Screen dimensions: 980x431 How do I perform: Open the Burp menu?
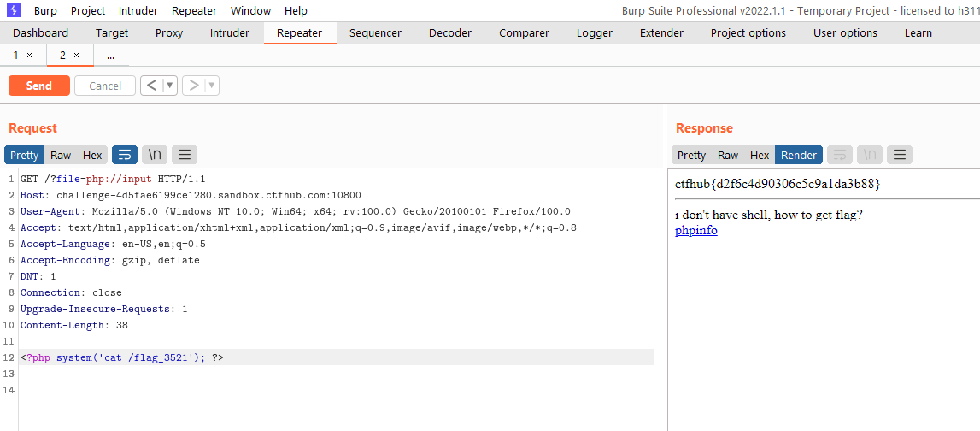[45, 10]
